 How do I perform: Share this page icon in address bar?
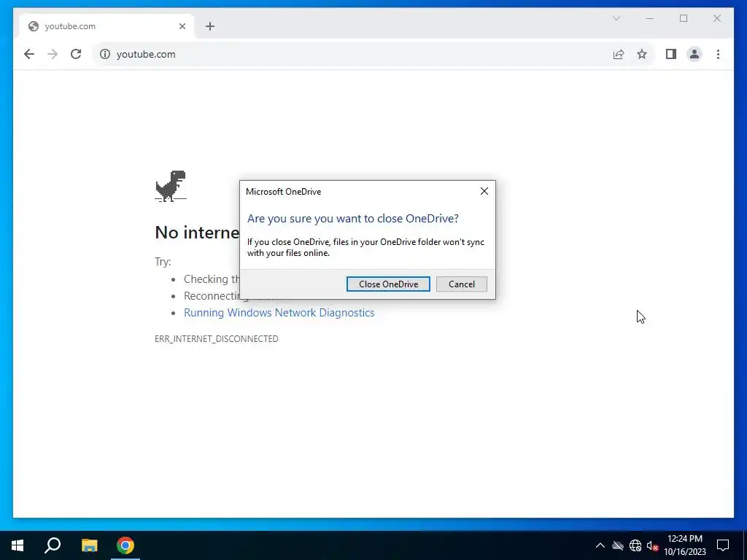coord(619,54)
